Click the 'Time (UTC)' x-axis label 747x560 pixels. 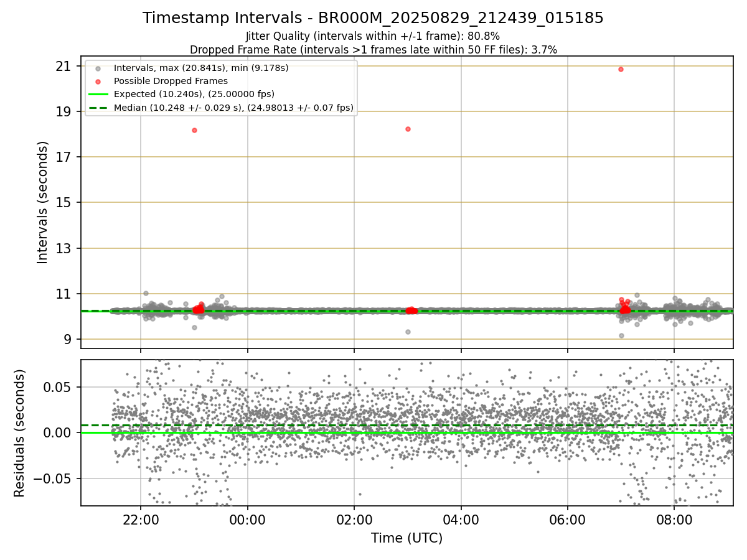click(x=406, y=538)
